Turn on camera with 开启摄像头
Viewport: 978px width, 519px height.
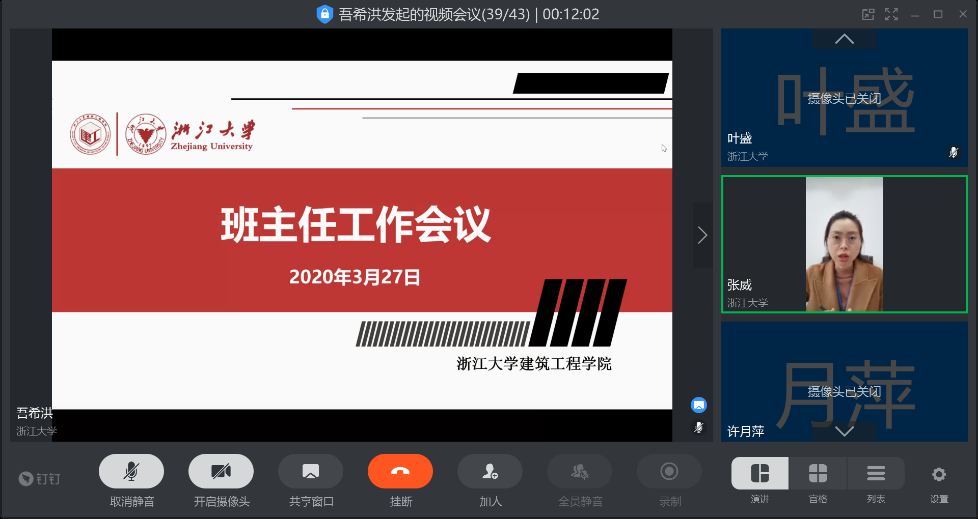click(221, 471)
